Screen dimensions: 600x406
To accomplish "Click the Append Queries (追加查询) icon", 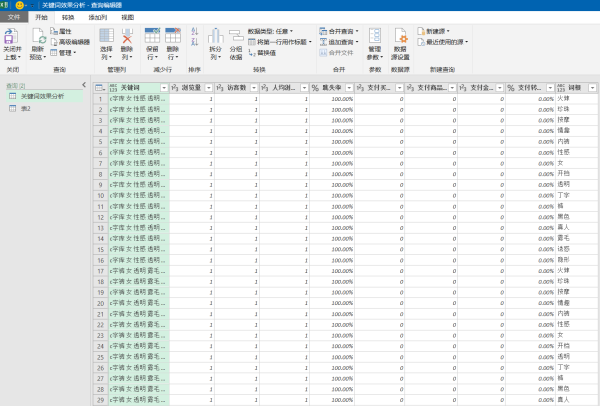I will coord(323,42).
